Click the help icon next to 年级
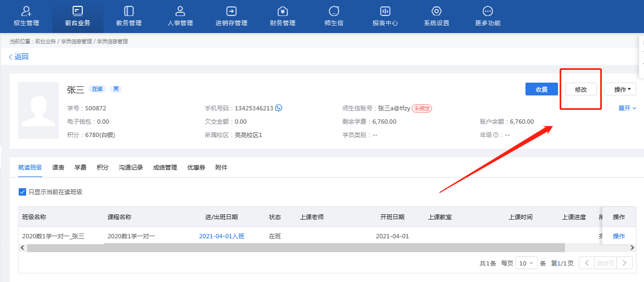Image resolution: width=644 pixels, height=282 pixels. click(x=496, y=135)
